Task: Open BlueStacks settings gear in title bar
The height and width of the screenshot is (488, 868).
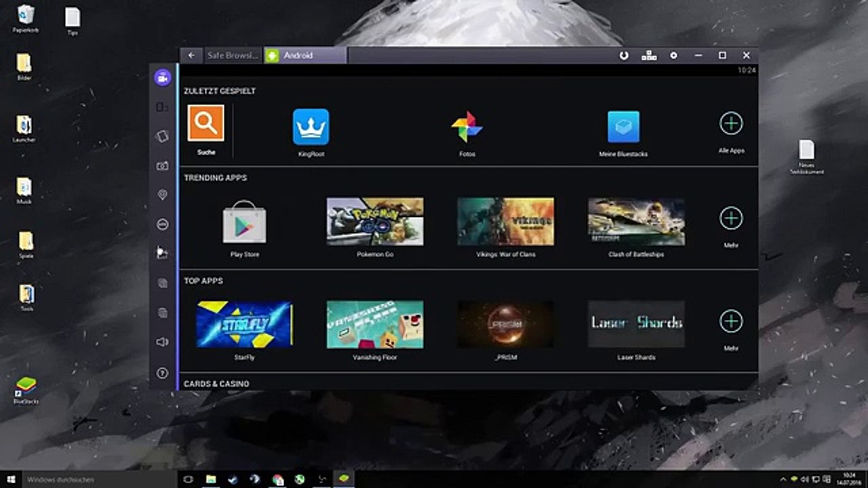Action: [x=673, y=56]
